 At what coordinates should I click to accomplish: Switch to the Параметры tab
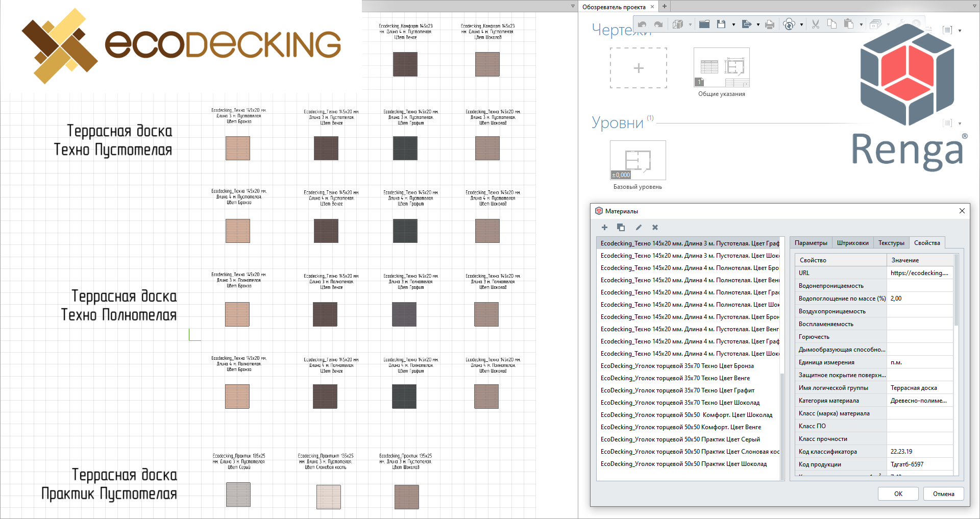tap(811, 243)
